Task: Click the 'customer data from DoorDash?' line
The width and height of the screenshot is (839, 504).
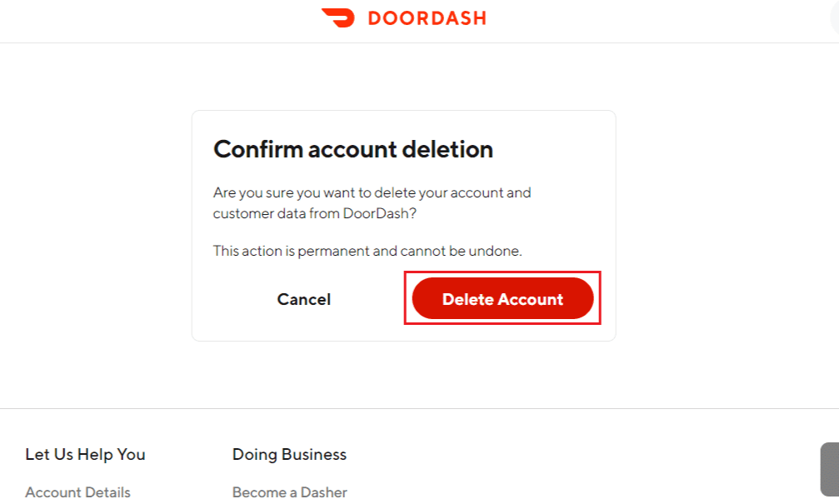Action: 315,213
